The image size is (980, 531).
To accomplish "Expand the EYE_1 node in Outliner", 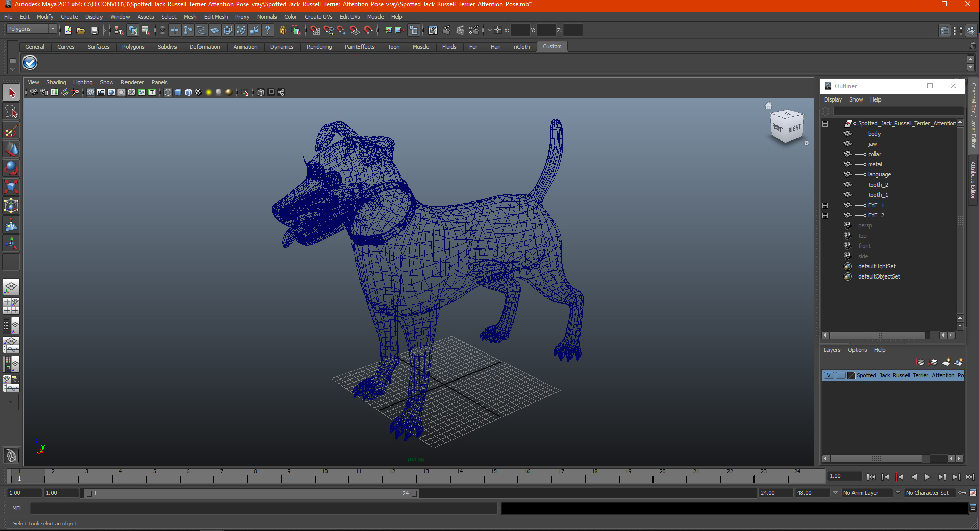I will tap(825, 205).
